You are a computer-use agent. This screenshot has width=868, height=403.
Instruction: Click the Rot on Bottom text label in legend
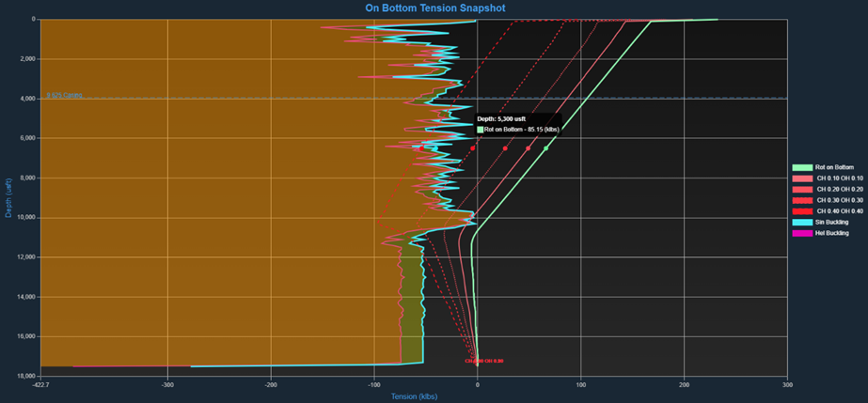coord(835,167)
